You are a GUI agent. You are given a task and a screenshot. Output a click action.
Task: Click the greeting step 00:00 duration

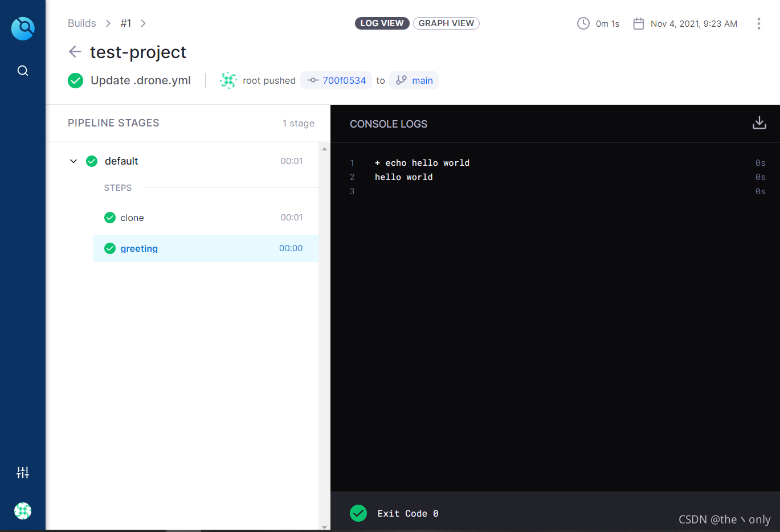291,248
